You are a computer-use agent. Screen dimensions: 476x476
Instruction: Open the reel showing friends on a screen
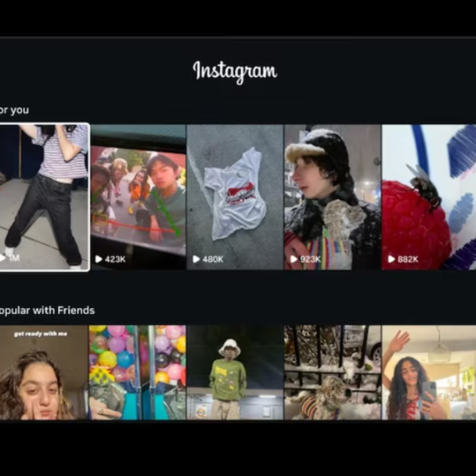pos(137,197)
